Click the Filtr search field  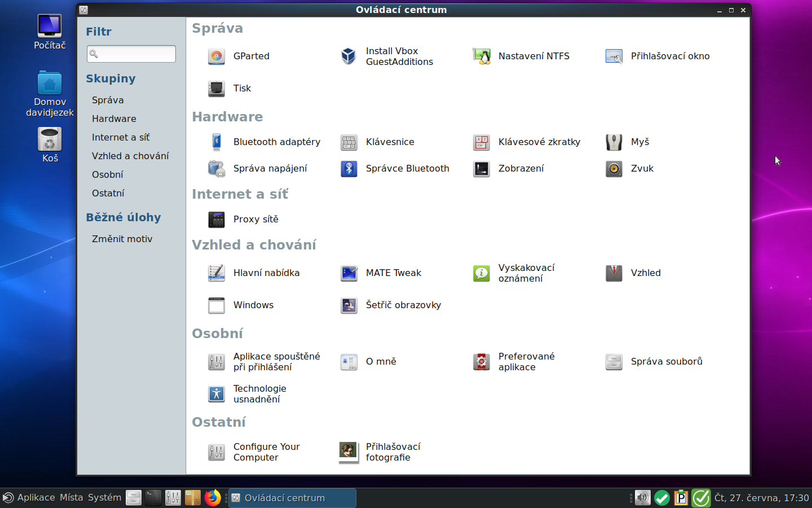(x=131, y=54)
